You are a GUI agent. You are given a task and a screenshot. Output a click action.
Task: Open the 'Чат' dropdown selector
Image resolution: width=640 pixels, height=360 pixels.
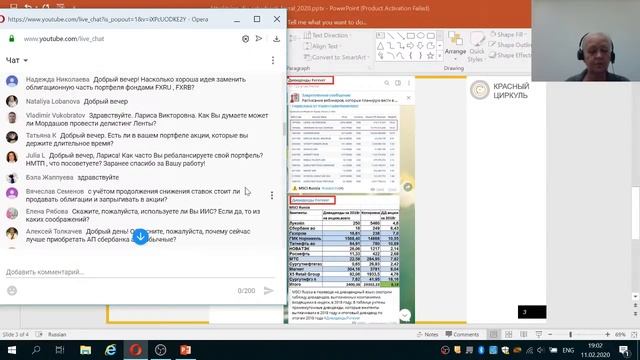(x=17, y=60)
